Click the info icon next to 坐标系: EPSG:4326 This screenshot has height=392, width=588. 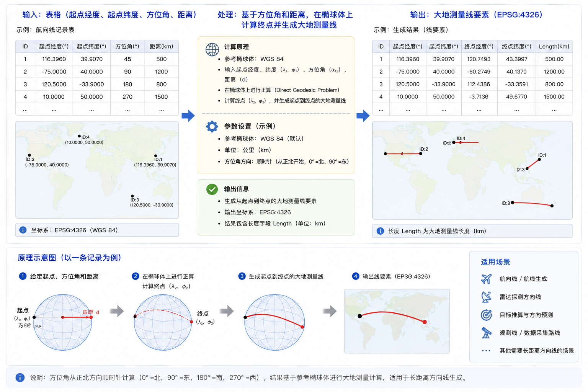click(23, 230)
